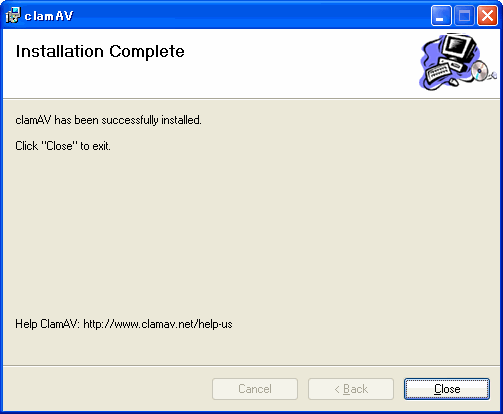The height and width of the screenshot is (414, 503).
Task: Click the CD disc in the banner image
Action: [x=479, y=71]
